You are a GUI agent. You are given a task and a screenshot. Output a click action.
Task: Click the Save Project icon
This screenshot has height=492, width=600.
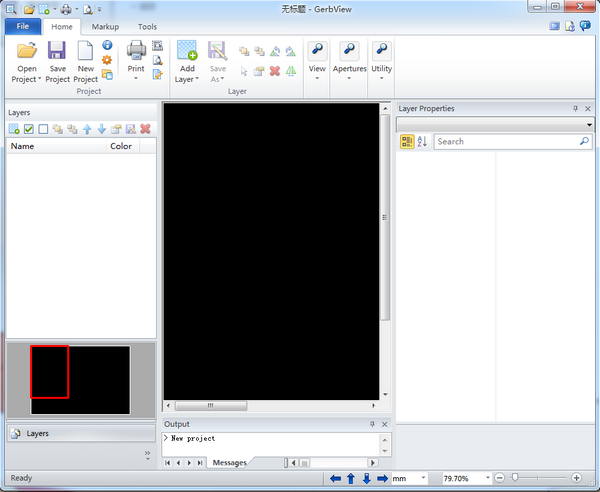(57, 52)
